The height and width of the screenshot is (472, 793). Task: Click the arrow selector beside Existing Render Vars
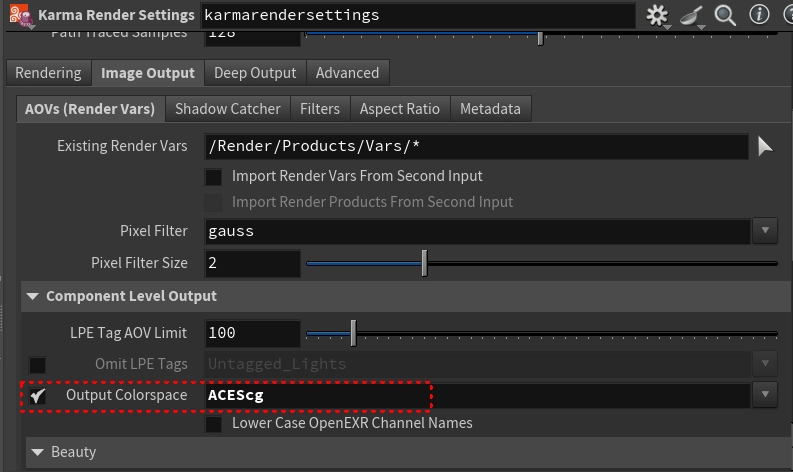pyautogui.click(x=765, y=147)
